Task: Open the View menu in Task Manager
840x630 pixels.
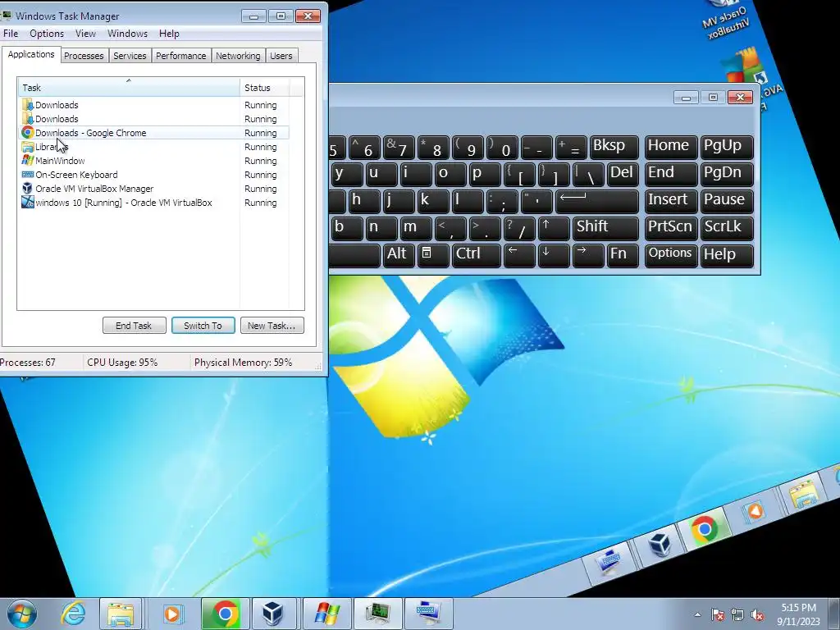Action: (x=85, y=33)
